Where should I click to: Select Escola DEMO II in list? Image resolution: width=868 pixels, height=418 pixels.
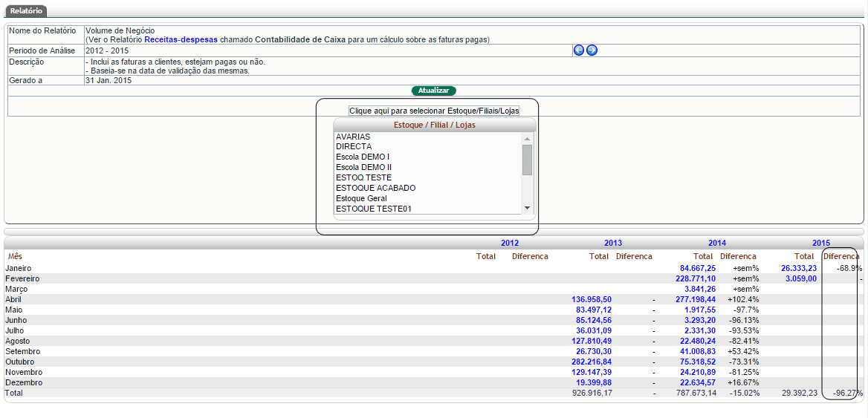428,167
